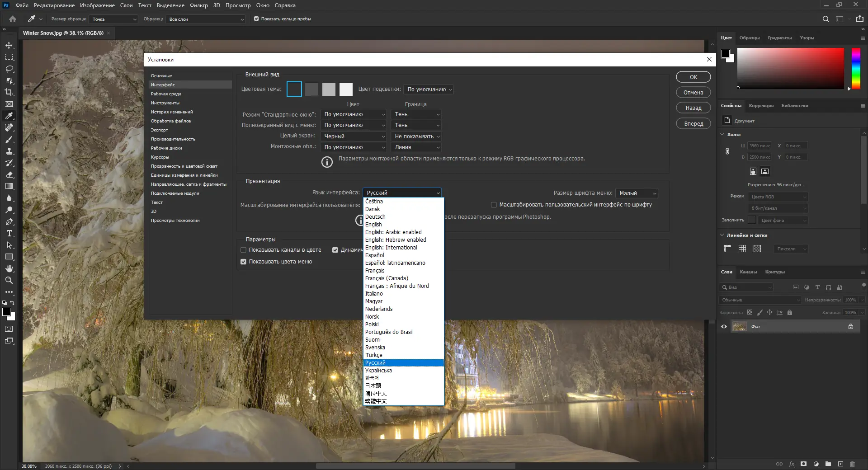The image size is (868, 470).
Task: Click the OK button in dialog
Action: tap(693, 77)
